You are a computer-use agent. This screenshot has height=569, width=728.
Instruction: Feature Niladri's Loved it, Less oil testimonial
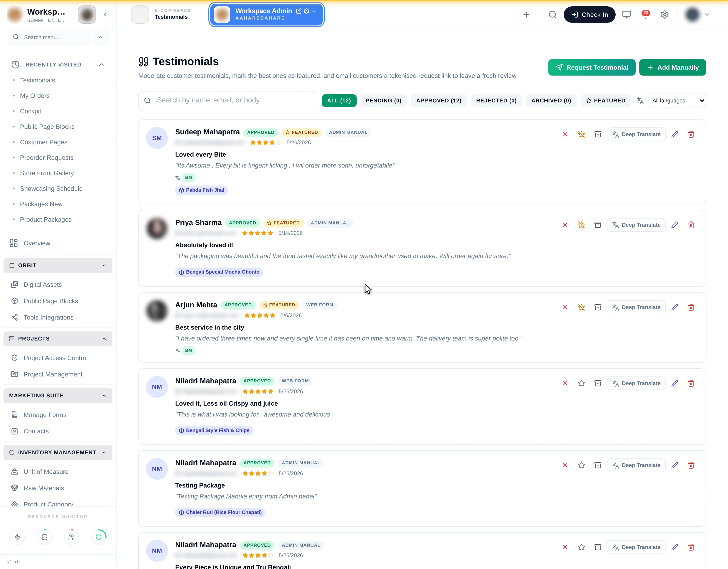(581, 383)
